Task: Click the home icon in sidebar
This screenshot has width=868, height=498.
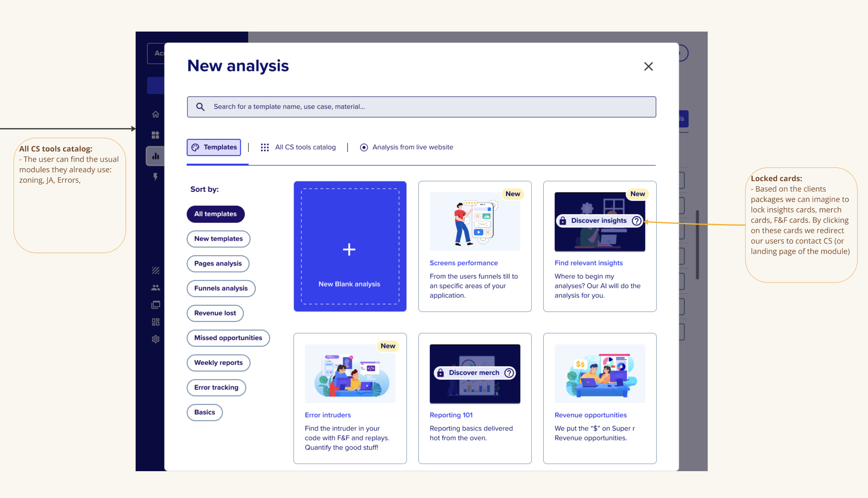Action: (155, 114)
